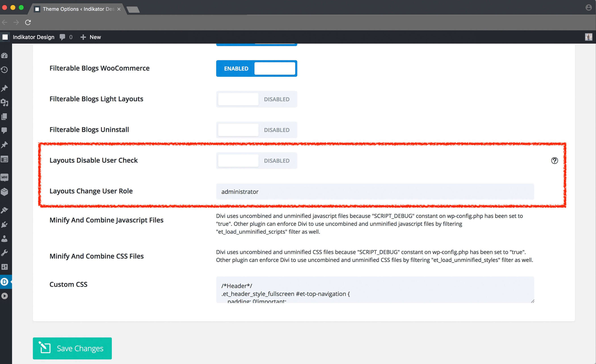Open the Dashboard gauge icon in sidebar
The image size is (596, 364).
[4, 56]
